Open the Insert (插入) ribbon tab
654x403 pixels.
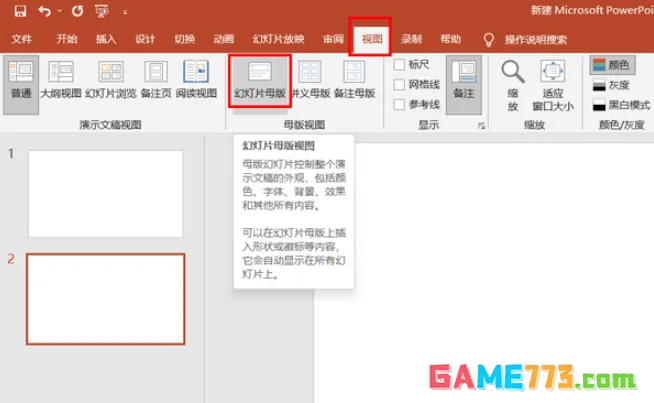click(106, 39)
